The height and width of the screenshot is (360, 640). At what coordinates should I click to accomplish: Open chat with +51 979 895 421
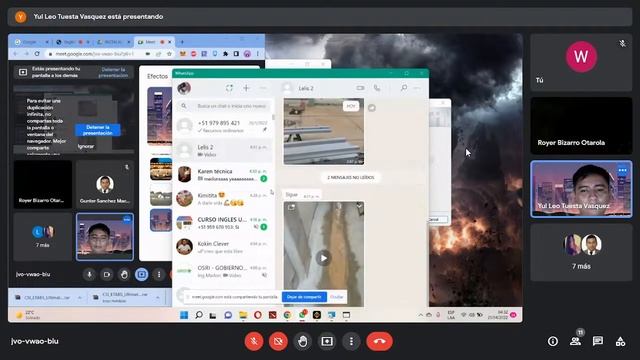coord(223,127)
